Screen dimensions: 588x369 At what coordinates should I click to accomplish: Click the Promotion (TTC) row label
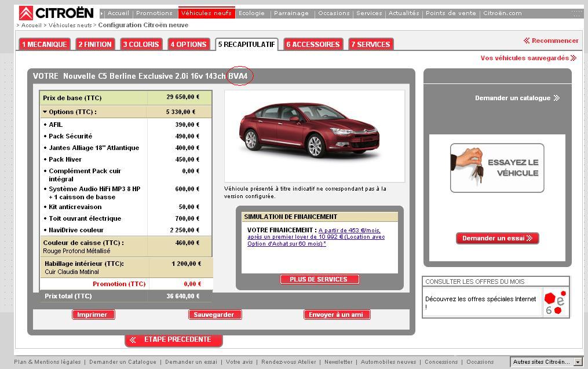pyautogui.click(x=119, y=284)
